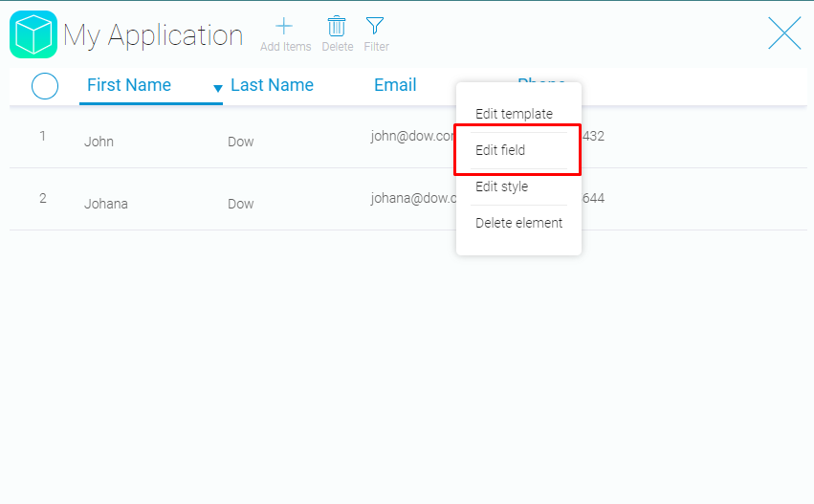
Task: Open the Filter funnel icon
Action: (376, 27)
